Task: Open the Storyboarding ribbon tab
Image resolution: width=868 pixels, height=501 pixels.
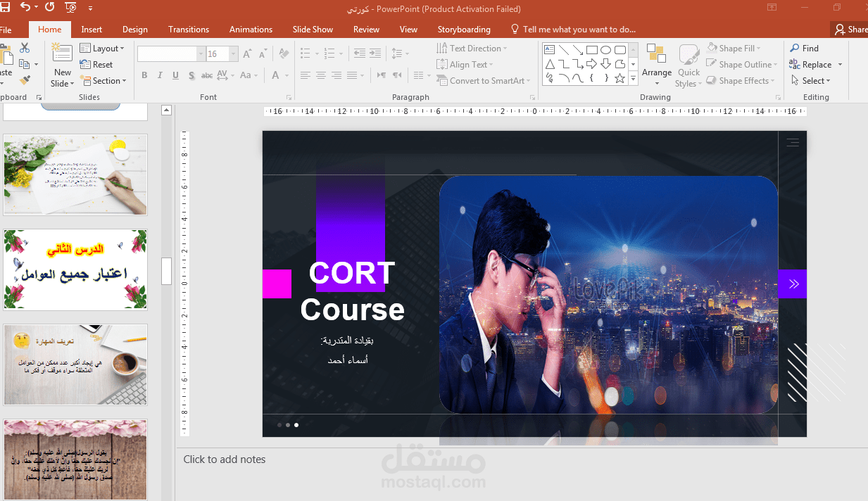Action: tap(464, 29)
